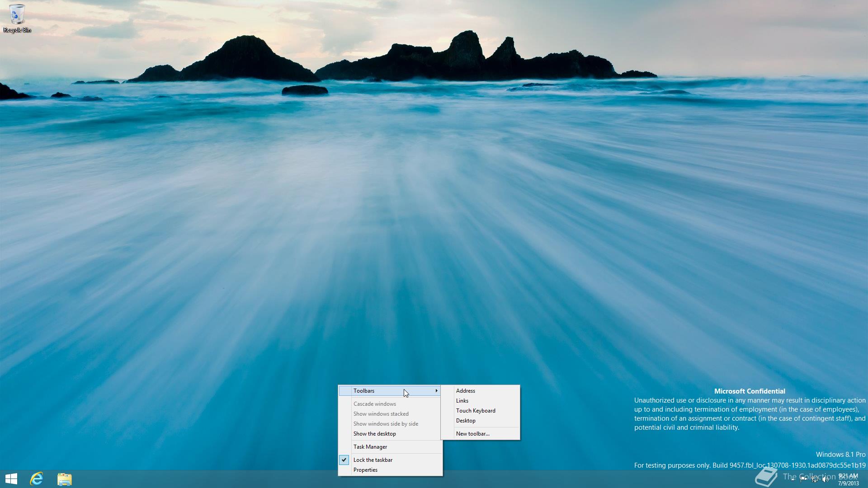Open the network icon in the tray
This screenshot has width=868, height=488.
pyautogui.click(x=815, y=479)
